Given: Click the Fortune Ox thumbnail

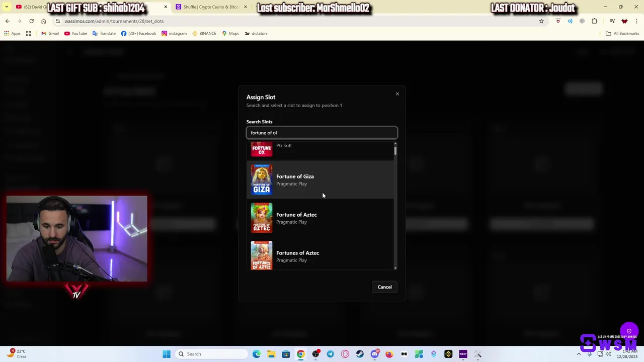Looking at the screenshot, I should pyautogui.click(x=262, y=149).
